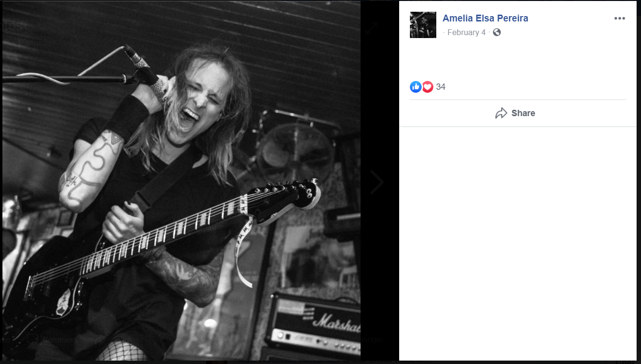Click the globe public privacy icon
Viewport: 641px width, 364px height.
(497, 32)
